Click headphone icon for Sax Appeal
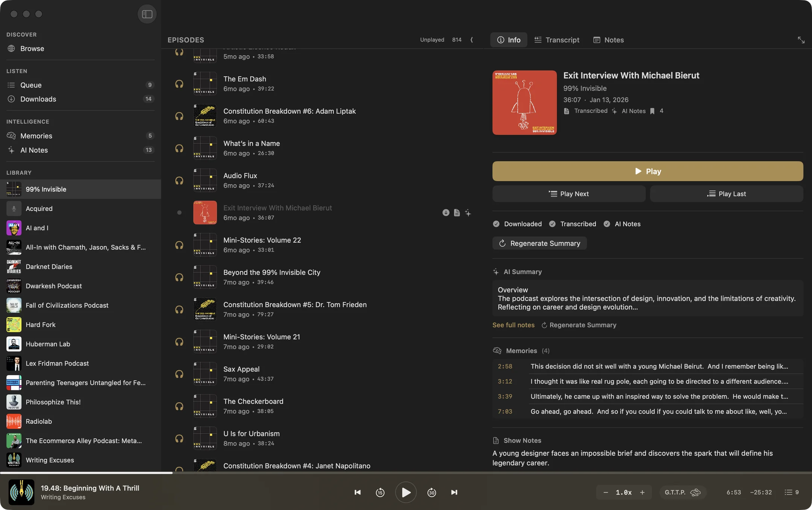 tap(179, 374)
